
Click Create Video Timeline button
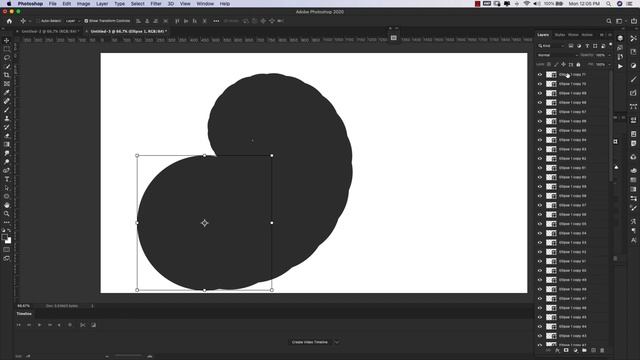pos(310,342)
